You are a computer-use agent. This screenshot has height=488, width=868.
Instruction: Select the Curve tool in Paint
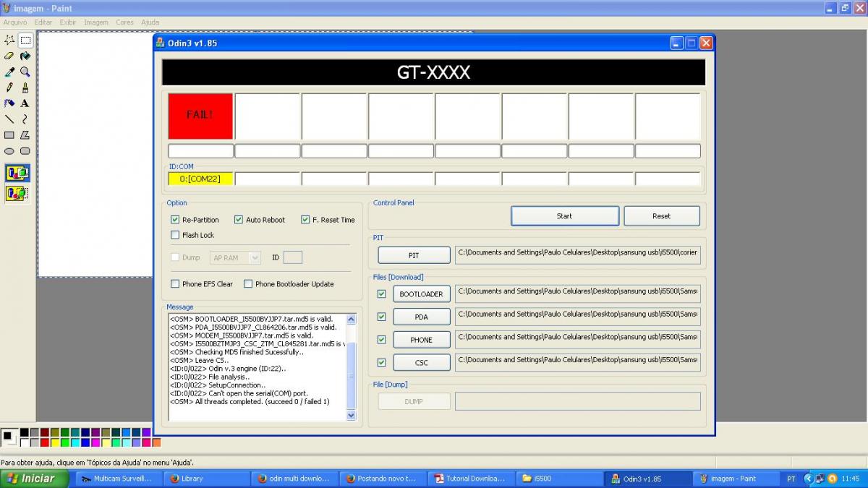click(x=25, y=119)
